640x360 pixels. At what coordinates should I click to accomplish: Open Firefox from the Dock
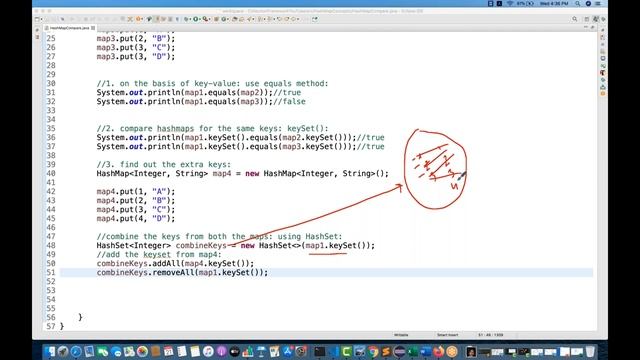point(439,351)
